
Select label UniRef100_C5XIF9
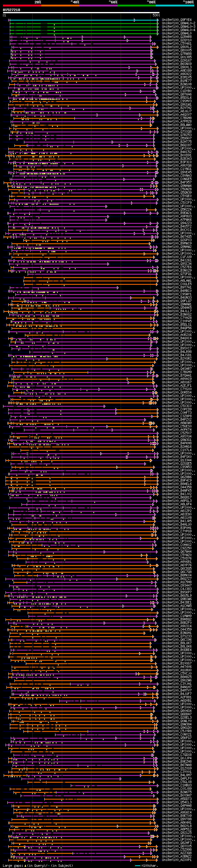click(177, 203)
